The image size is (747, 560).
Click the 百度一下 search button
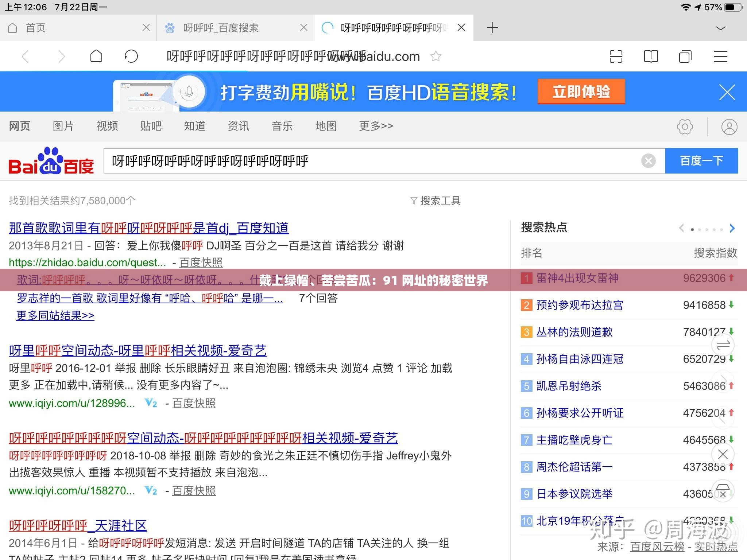tap(702, 161)
